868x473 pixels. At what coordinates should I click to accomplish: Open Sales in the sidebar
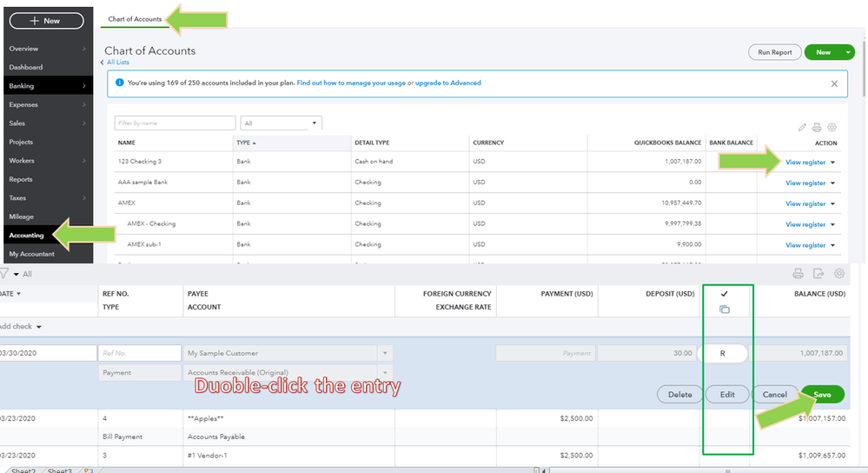(x=48, y=123)
